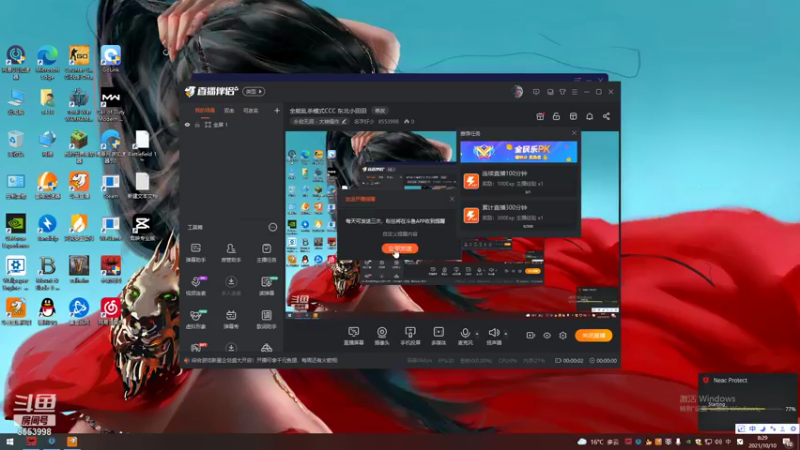Share the live room via share icon
This screenshot has width=800, height=450.
[606, 116]
